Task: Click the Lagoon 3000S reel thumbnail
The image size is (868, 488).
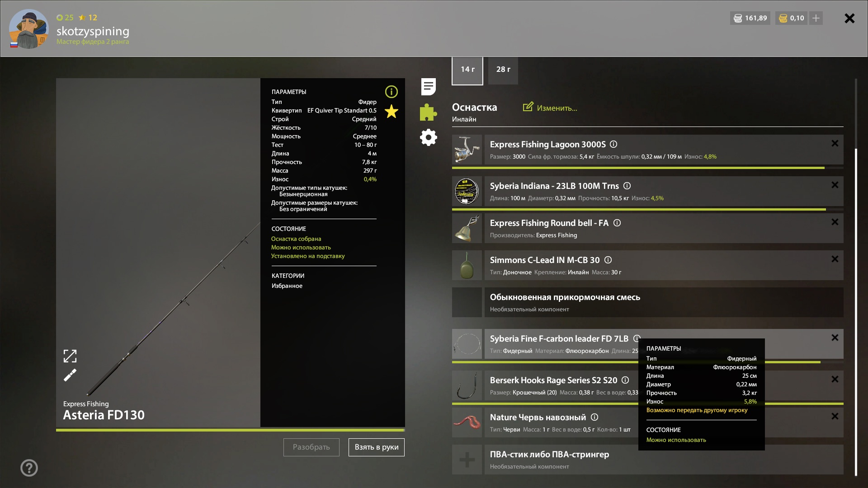Action: [x=467, y=150]
